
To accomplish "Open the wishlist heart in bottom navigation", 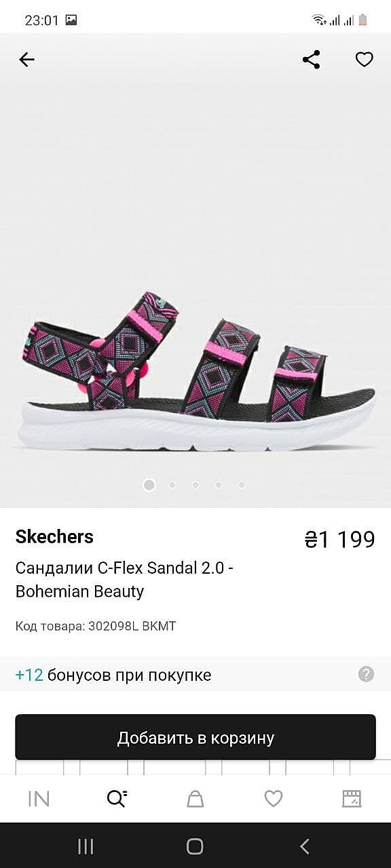I will pos(274,799).
